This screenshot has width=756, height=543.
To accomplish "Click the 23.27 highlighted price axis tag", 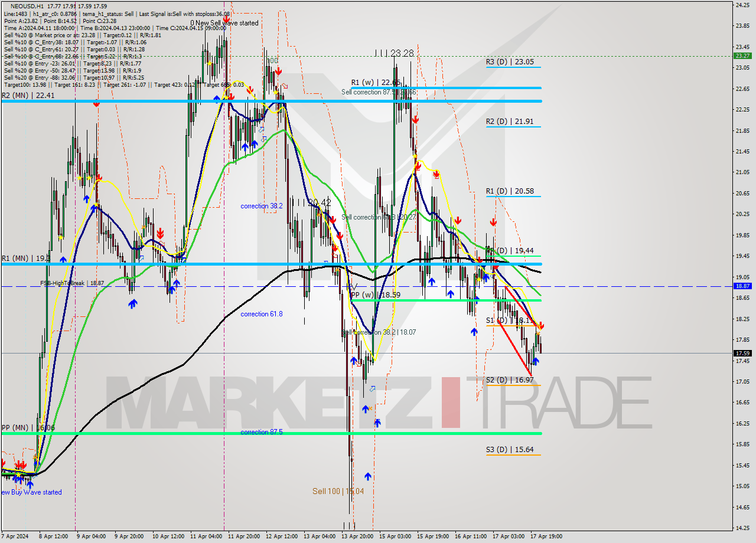I will point(742,55).
